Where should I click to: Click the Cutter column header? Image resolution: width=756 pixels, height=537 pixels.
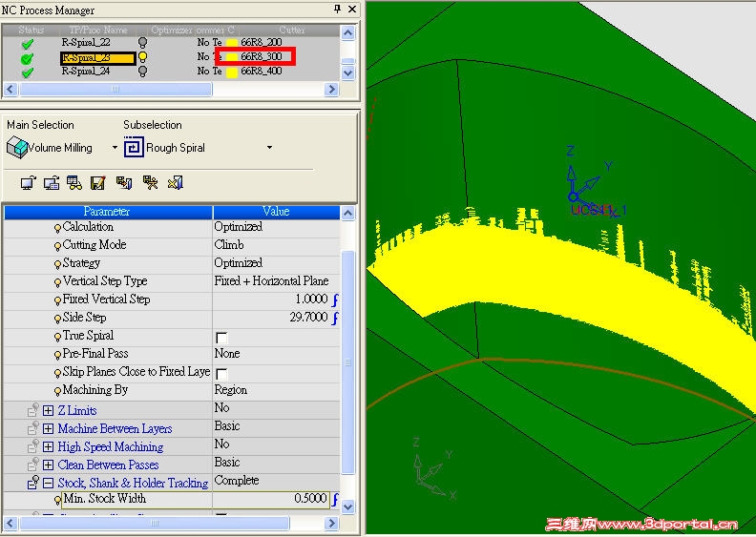(291, 30)
